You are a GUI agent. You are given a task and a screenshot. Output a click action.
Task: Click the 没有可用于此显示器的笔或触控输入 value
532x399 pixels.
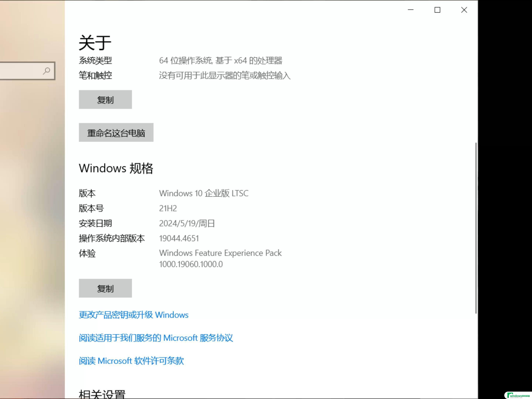tap(225, 76)
